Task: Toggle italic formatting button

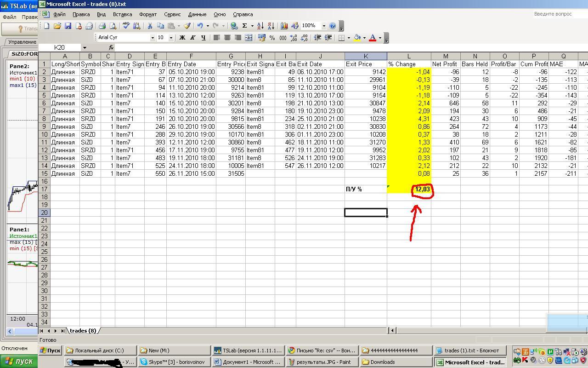Action: (x=192, y=38)
